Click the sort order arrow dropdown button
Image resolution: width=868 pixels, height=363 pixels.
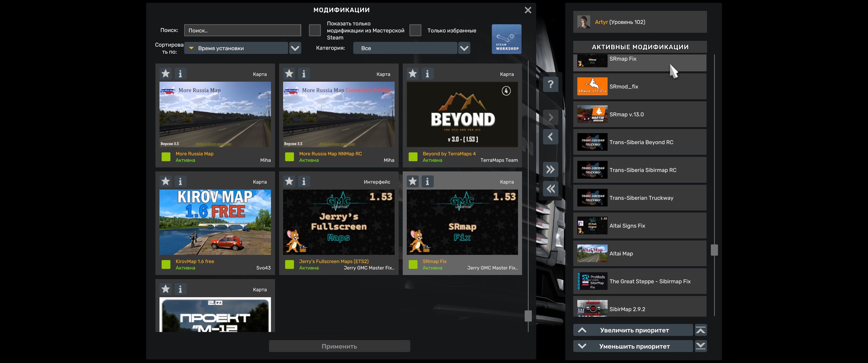(295, 48)
